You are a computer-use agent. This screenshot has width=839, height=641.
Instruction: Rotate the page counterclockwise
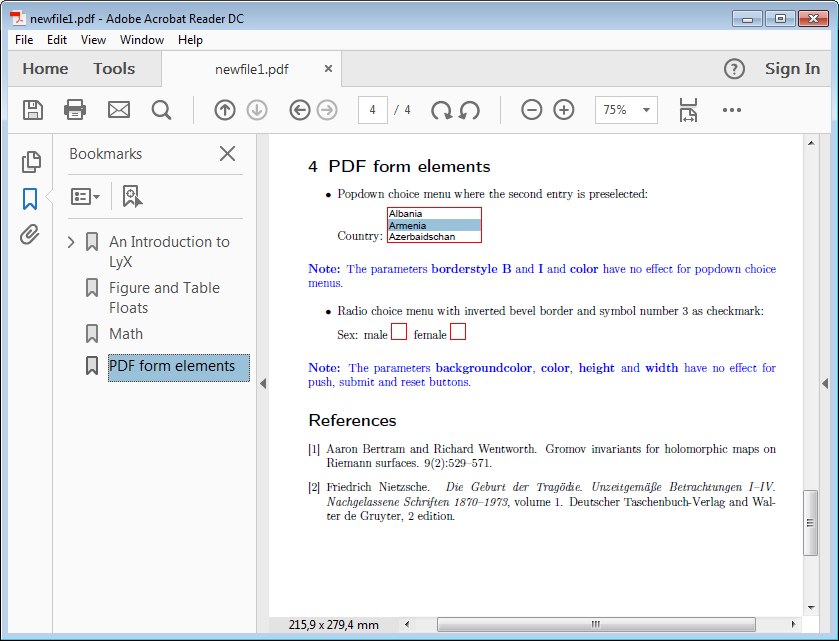tap(469, 110)
